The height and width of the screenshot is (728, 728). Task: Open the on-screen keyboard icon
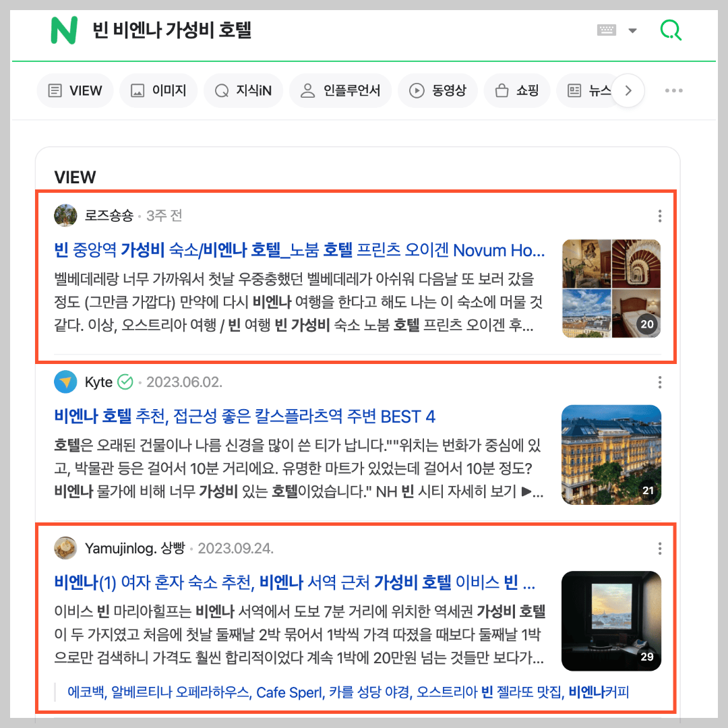[607, 30]
